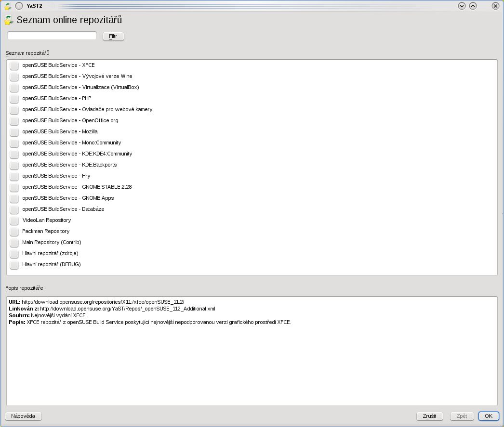The width and height of the screenshot is (504, 427).
Task: Check the OpenOffice.org repository checkbox
Action: coord(14,121)
